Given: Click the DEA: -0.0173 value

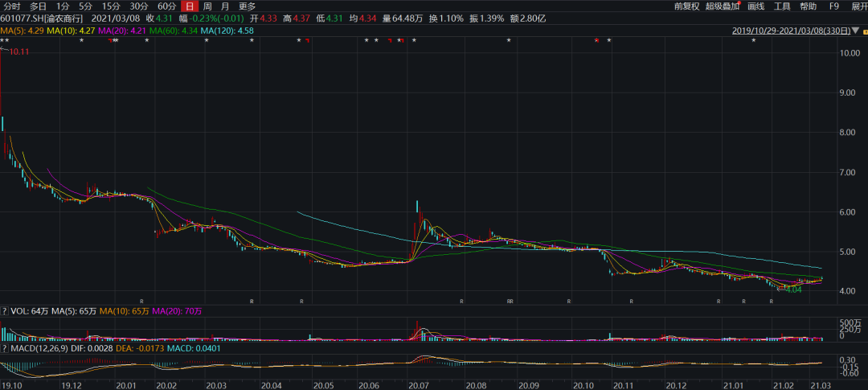Looking at the screenshot, I should [x=141, y=348].
